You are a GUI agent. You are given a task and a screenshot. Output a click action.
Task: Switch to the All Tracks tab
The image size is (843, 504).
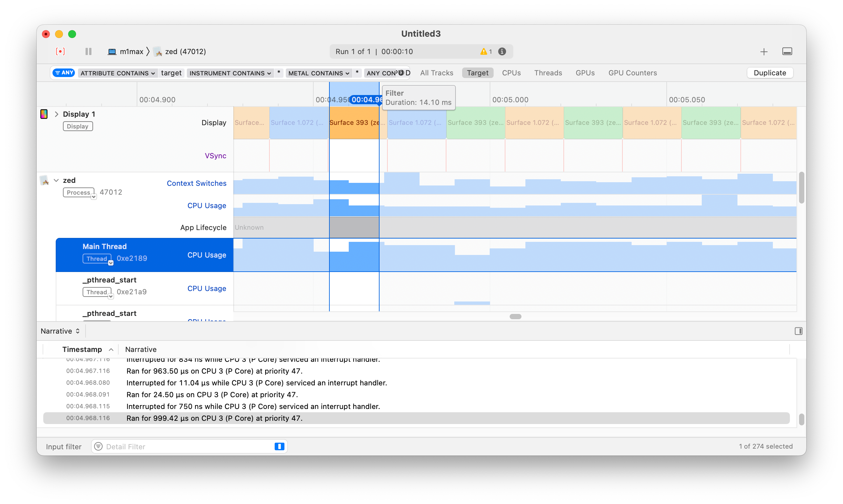coord(437,73)
